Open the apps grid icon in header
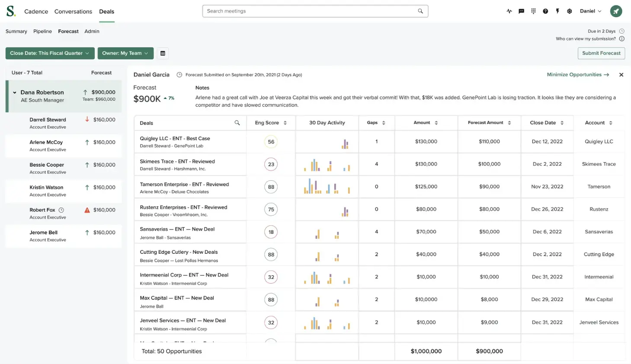Screen dimensions: 631x364 [533, 11]
